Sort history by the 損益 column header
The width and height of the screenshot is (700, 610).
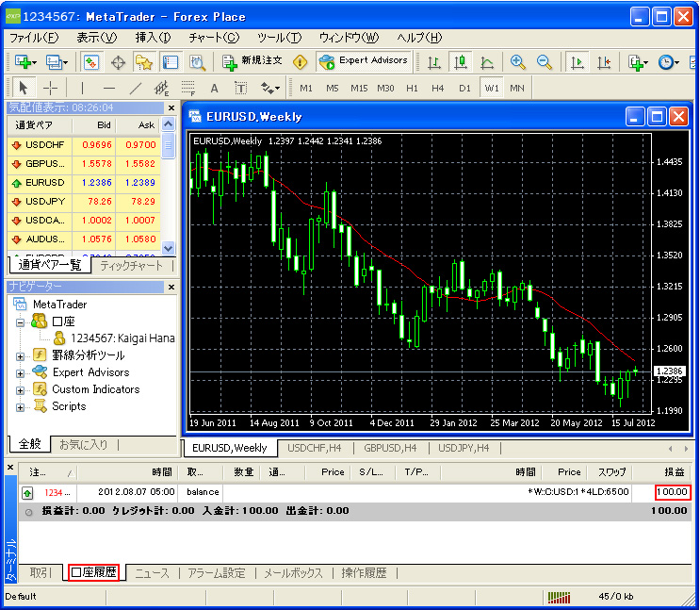(x=662, y=472)
